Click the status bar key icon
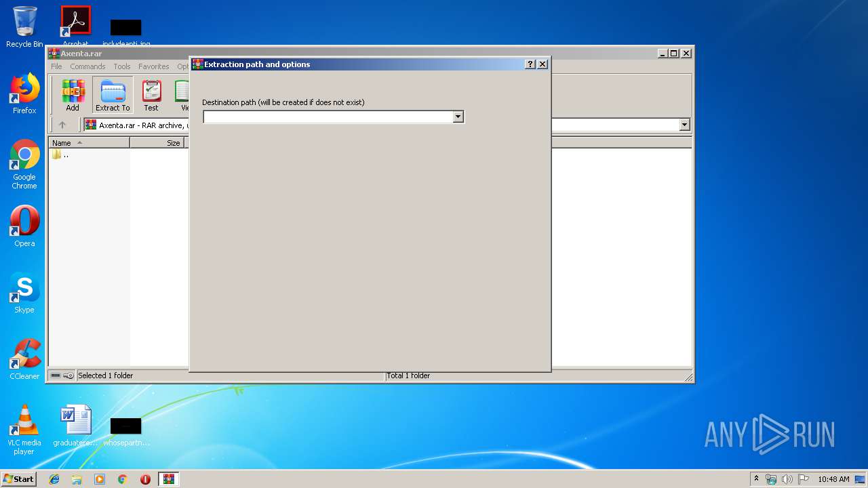 click(68, 375)
